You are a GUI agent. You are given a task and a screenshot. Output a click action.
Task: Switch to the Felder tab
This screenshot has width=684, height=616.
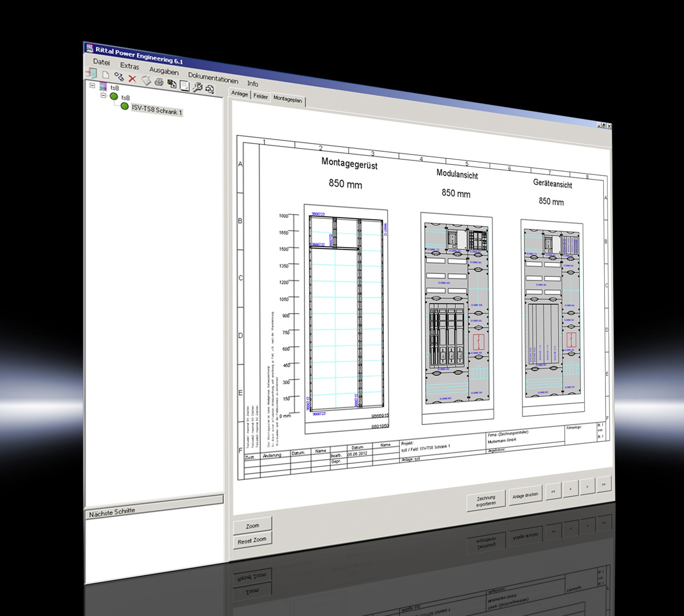(260, 96)
